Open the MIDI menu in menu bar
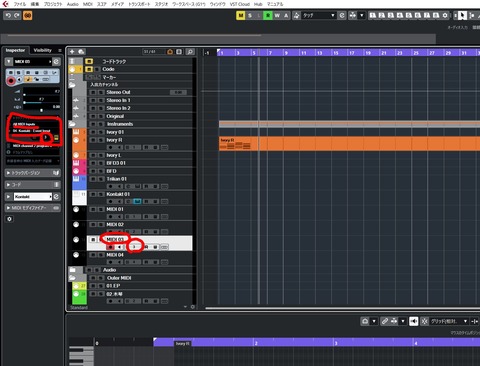This screenshot has height=366, width=480. pos(88,4)
